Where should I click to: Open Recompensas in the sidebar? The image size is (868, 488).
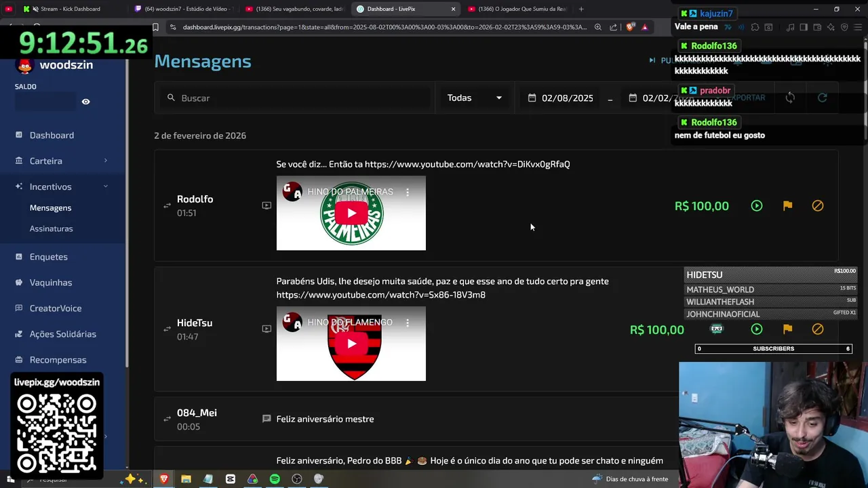[58, 360]
